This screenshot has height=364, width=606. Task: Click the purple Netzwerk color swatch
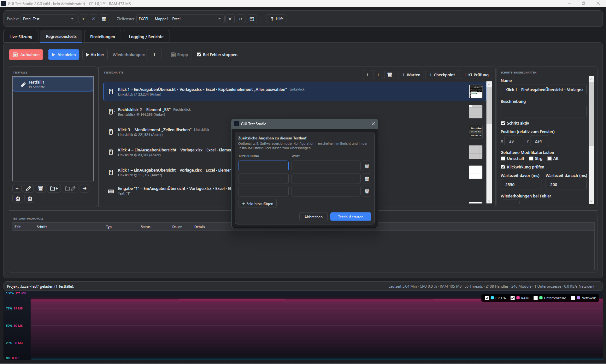(578, 298)
